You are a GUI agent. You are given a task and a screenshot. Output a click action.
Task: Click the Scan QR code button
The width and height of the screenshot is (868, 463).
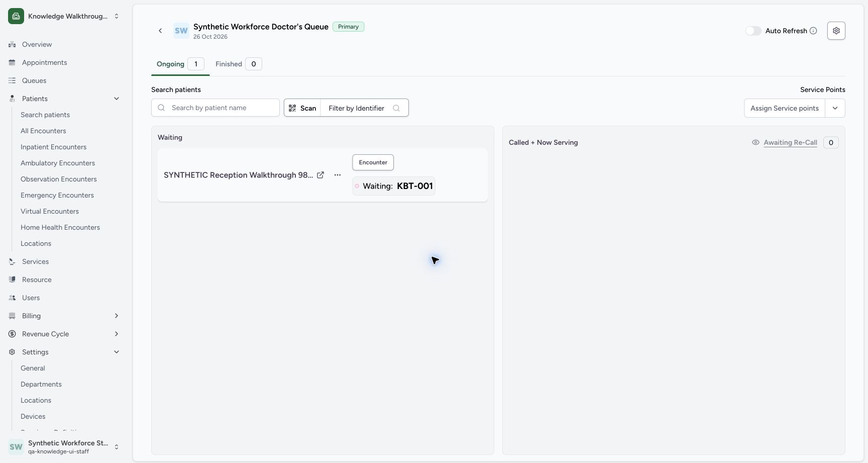(x=302, y=108)
